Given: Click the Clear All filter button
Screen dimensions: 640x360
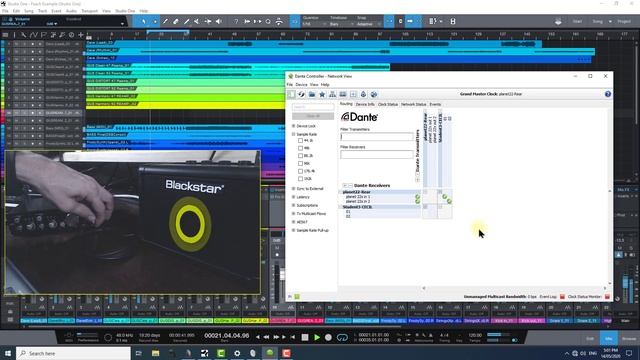Looking at the screenshot, I should coord(313,116).
